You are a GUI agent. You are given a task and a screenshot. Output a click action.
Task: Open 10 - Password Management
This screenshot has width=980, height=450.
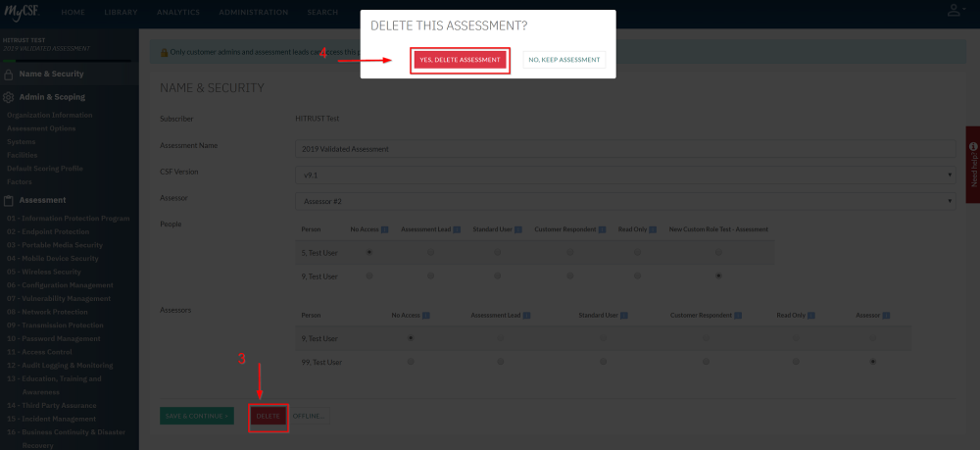coord(53,339)
